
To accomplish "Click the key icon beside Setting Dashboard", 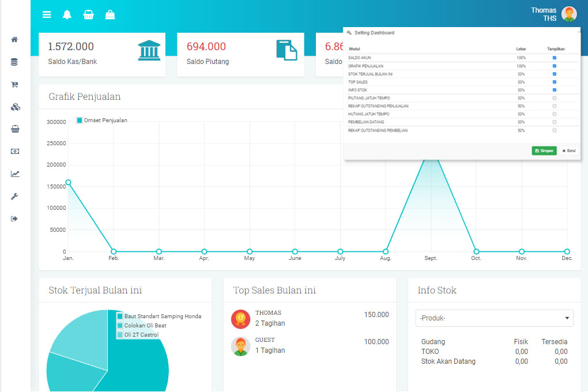I will coord(349,33).
